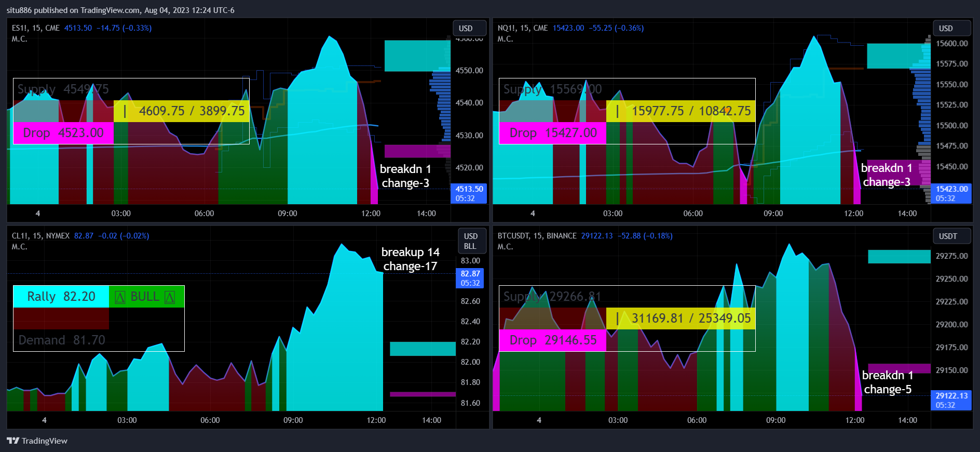This screenshot has height=452, width=980.
Task: Click the Rally 82.20 cyan cell
Action: (x=61, y=297)
